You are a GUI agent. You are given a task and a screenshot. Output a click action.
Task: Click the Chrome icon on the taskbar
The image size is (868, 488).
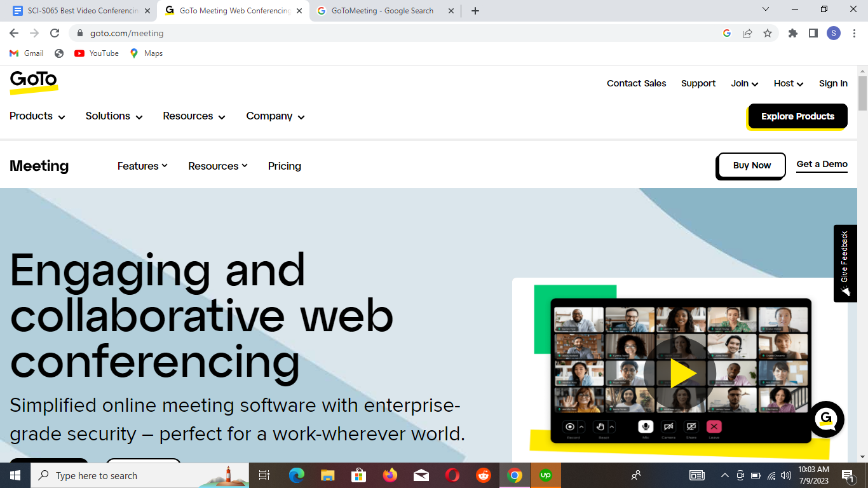tap(515, 475)
